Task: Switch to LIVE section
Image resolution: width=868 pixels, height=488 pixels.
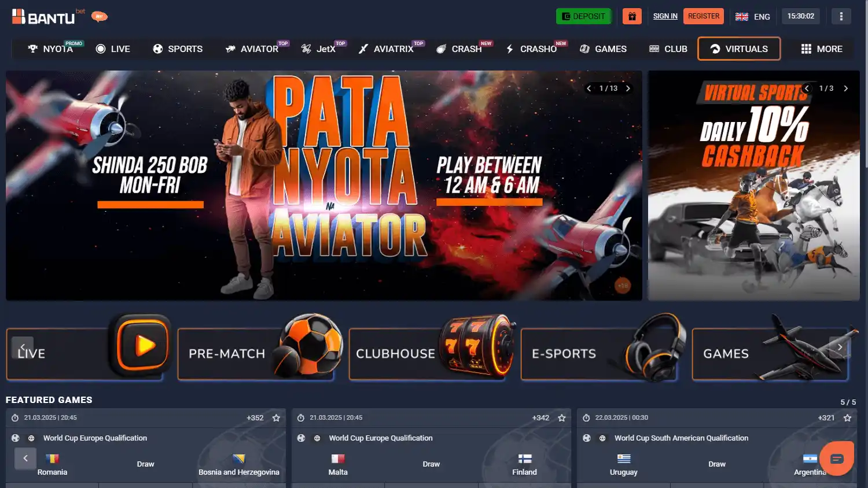Action: click(x=113, y=49)
